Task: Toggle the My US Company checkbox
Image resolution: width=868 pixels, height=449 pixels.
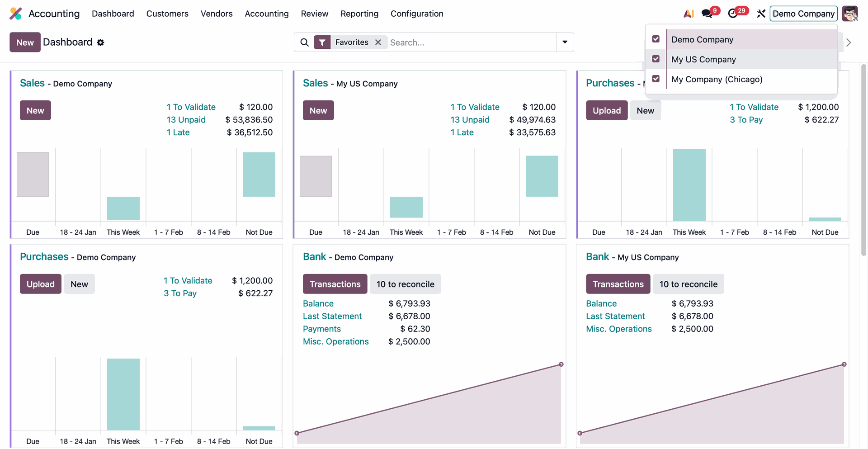Action: pyautogui.click(x=656, y=59)
